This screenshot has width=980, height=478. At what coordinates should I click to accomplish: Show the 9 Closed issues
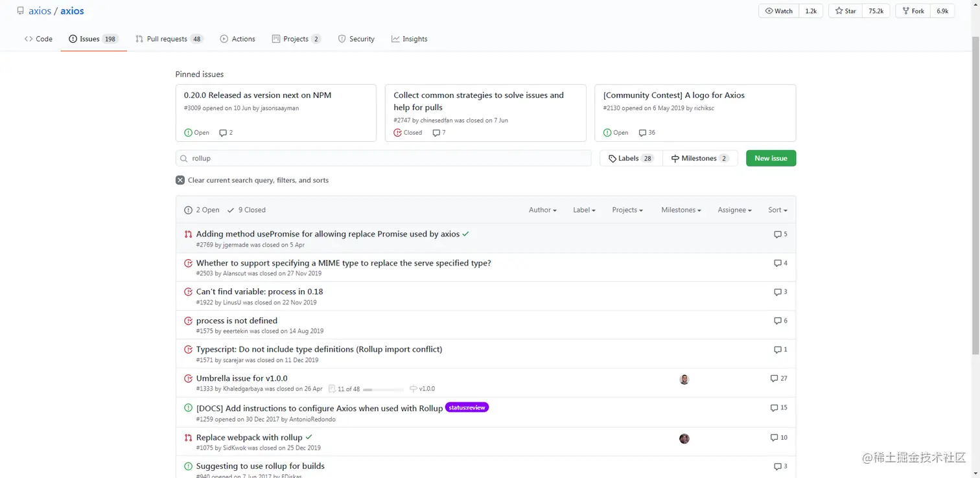(x=246, y=210)
